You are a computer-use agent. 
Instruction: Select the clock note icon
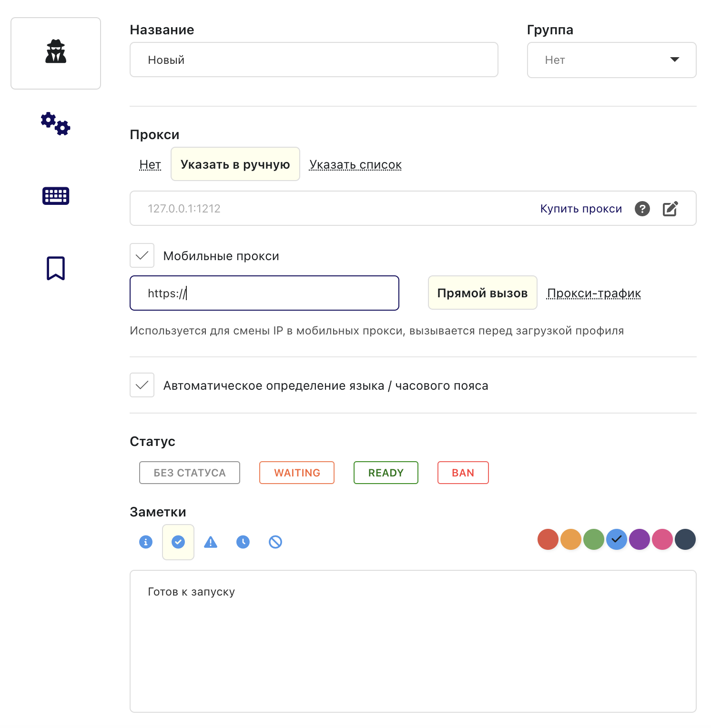[x=243, y=542]
